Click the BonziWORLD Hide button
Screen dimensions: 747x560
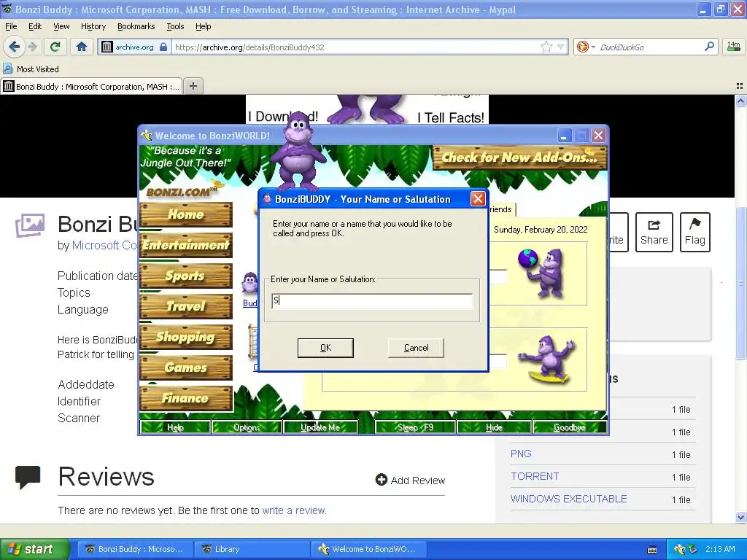coord(494,427)
